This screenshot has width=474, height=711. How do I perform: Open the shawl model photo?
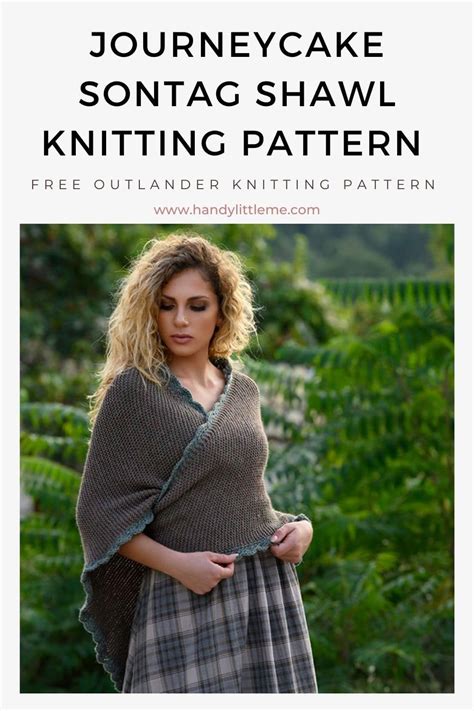point(237,458)
